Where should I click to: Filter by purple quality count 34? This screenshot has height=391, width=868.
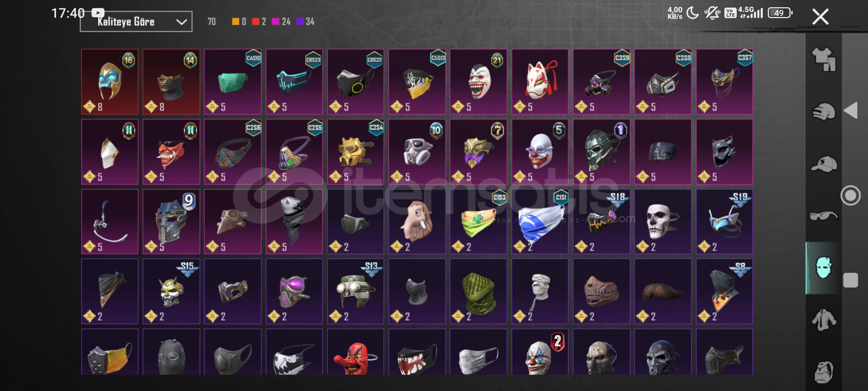click(305, 22)
